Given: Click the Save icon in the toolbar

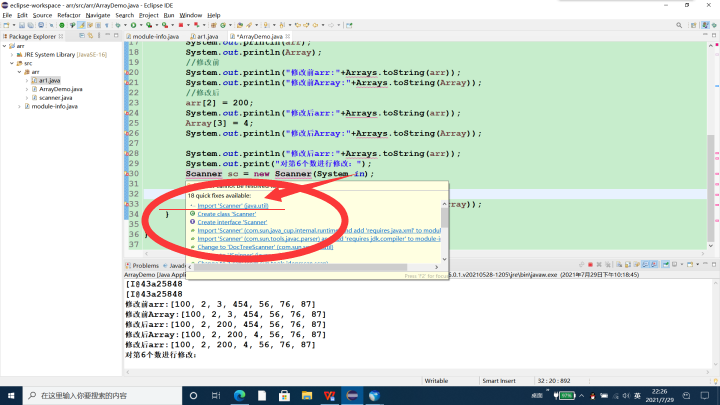Looking at the screenshot, I should click(21, 25).
